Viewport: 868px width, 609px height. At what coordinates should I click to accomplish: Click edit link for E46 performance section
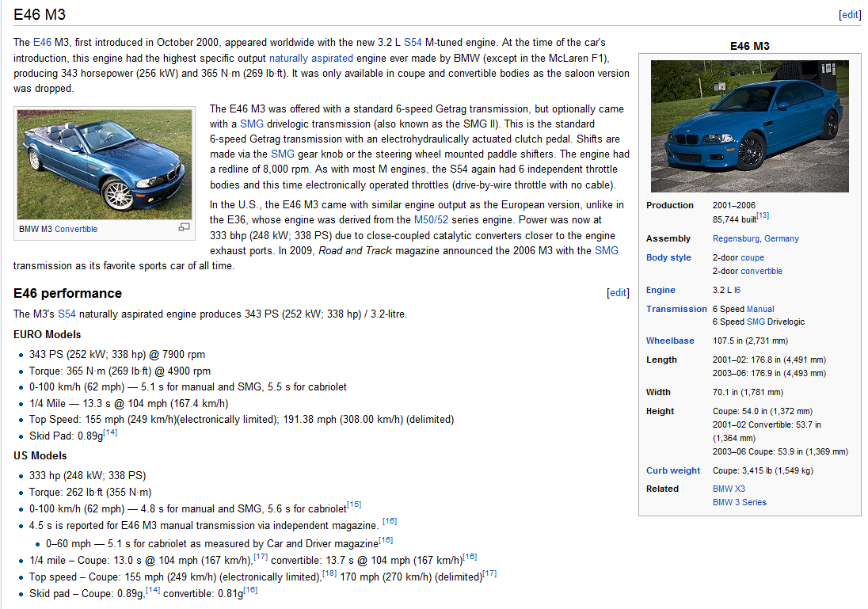click(618, 293)
